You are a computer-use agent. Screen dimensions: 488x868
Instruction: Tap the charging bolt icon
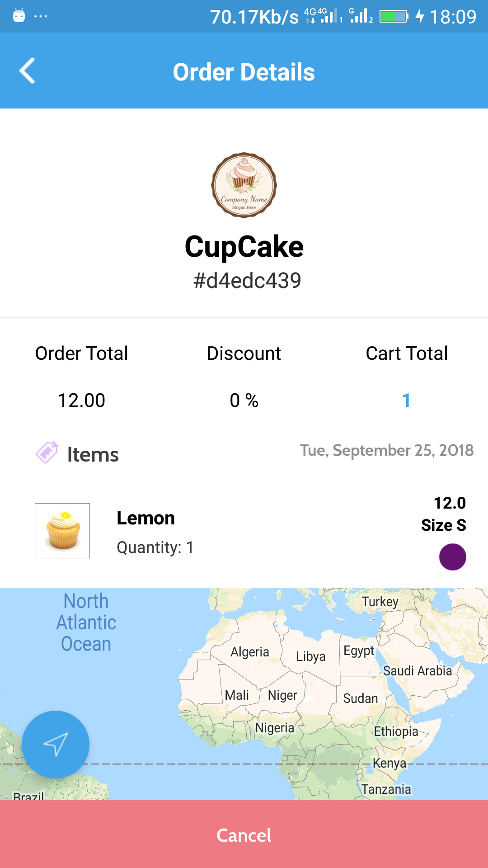pyautogui.click(x=420, y=17)
